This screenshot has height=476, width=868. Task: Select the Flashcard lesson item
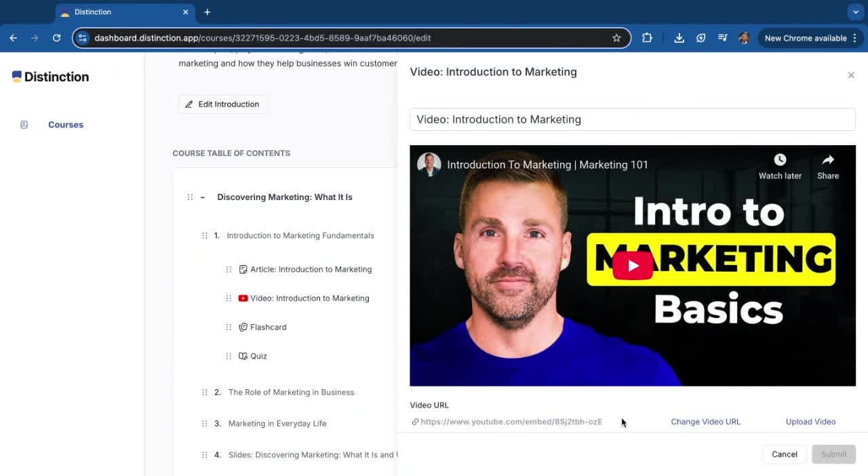coord(268,327)
